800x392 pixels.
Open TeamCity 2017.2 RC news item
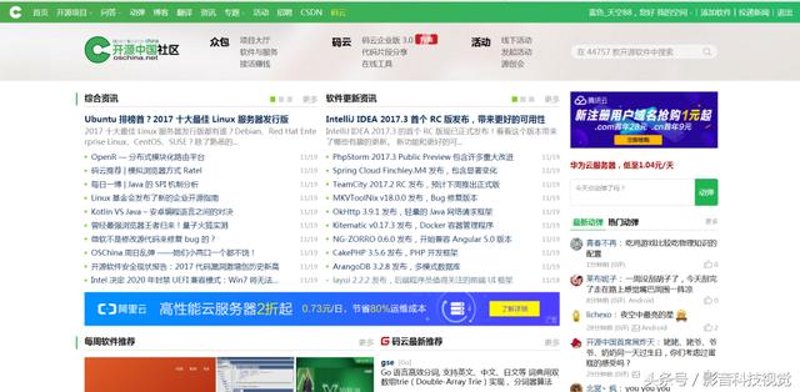(x=416, y=184)
